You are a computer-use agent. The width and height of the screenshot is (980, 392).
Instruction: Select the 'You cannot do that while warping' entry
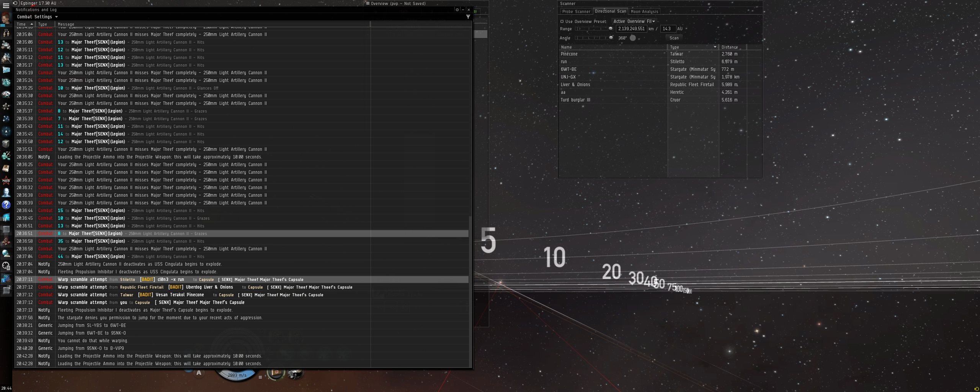coord(242,341)
